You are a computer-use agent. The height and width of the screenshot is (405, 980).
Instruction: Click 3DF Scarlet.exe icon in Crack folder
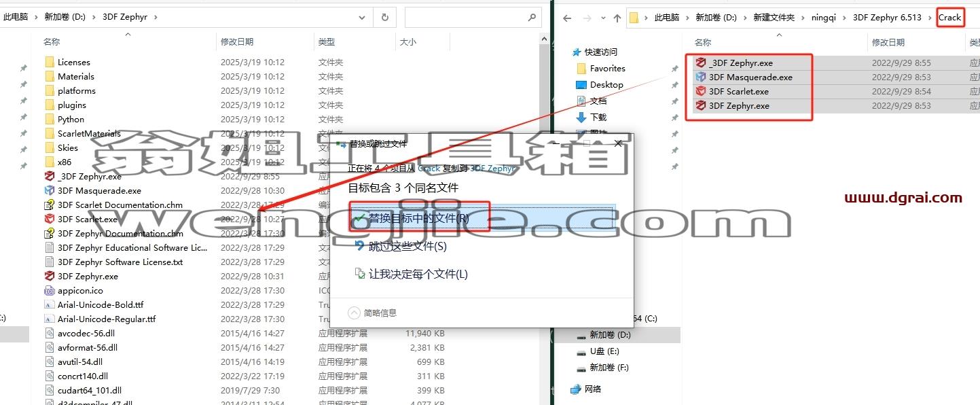[x=701, y=91]
